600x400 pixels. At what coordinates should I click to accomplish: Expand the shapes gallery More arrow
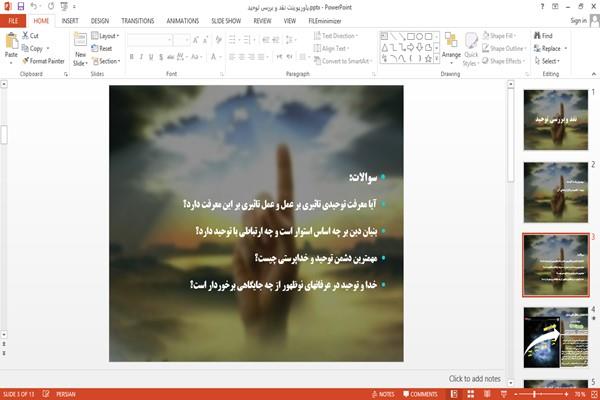click(x=436, y=59)
